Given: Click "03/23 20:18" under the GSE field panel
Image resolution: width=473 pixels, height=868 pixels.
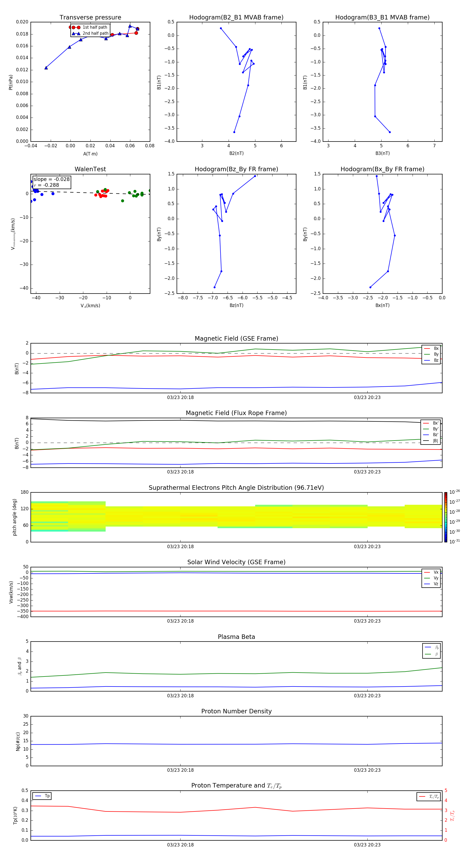Looking at the screenshot, I should [x=181, y=398].
